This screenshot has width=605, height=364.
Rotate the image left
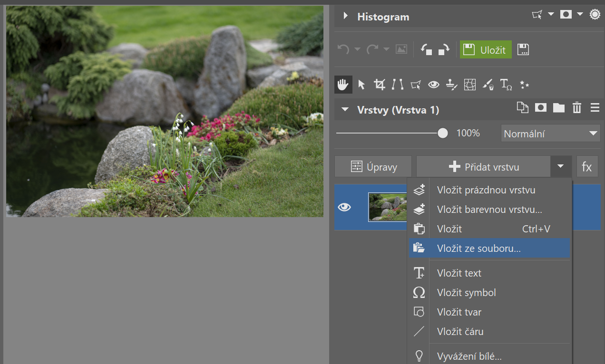(x=427, y=49)
